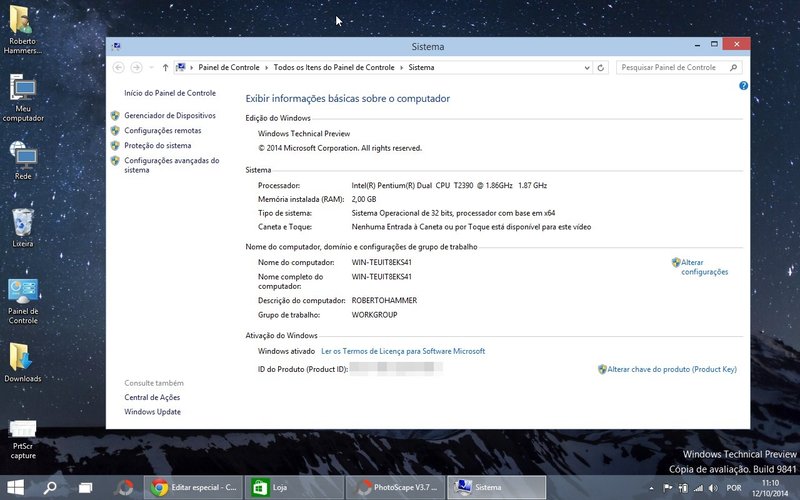Click the Sistema breadcrumb

click(x=421, y=67)
